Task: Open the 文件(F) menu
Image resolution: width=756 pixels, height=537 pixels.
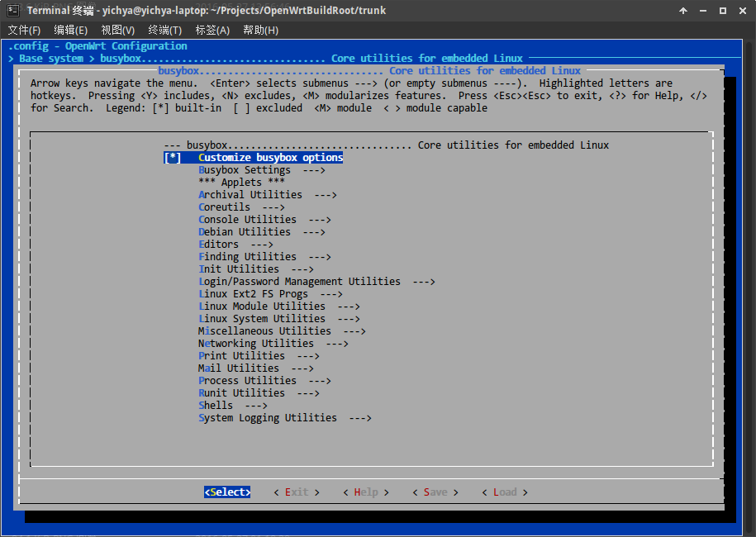Action: [24, 31]
